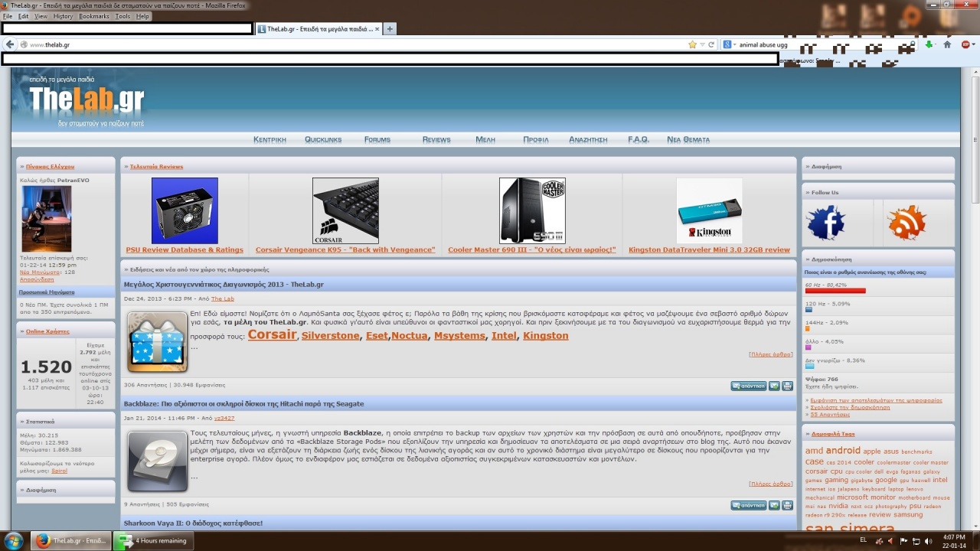
Task: Open the Facebook follow icon
Action: click(x=826, y=223)
